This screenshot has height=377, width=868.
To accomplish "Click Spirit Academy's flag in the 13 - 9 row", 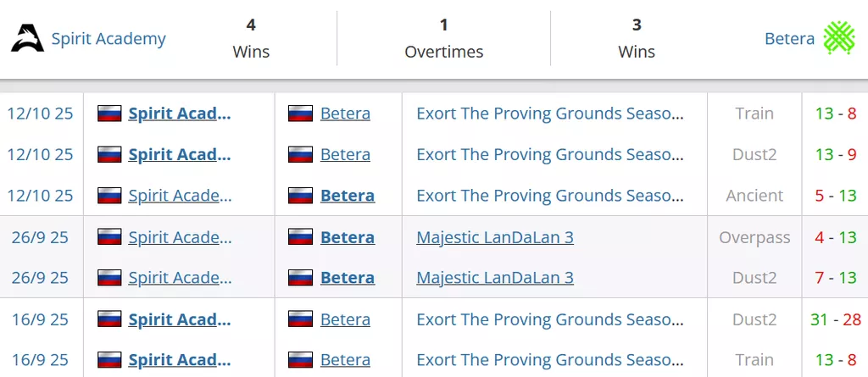I will click(x=109, y=154).
